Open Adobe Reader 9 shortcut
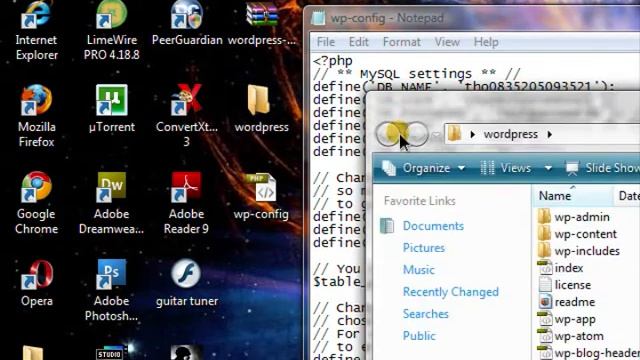 [186, 203]
